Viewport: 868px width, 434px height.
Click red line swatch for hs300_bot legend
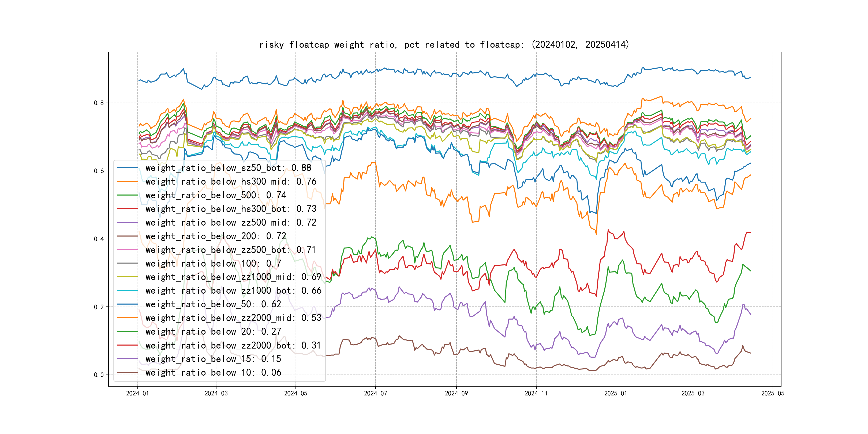point(127,209)
